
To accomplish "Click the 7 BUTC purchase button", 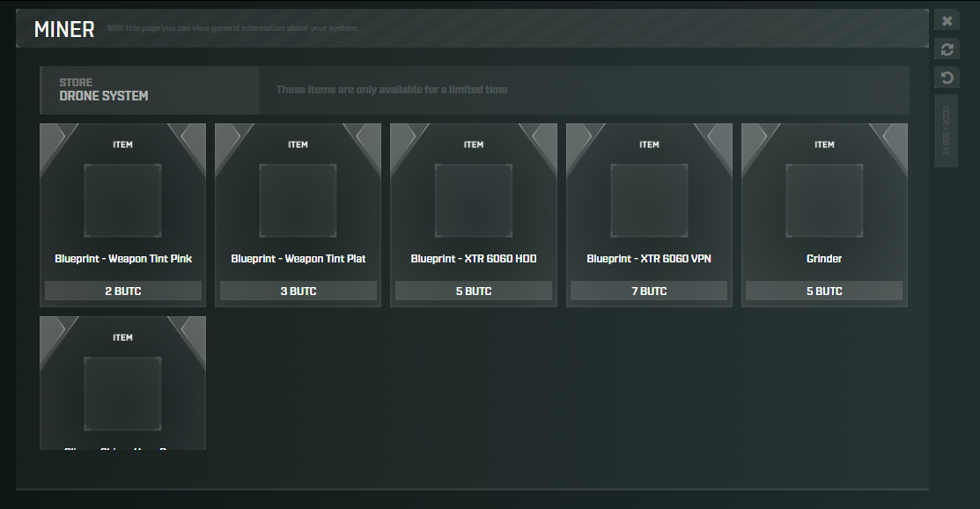I will click(649, 291).
